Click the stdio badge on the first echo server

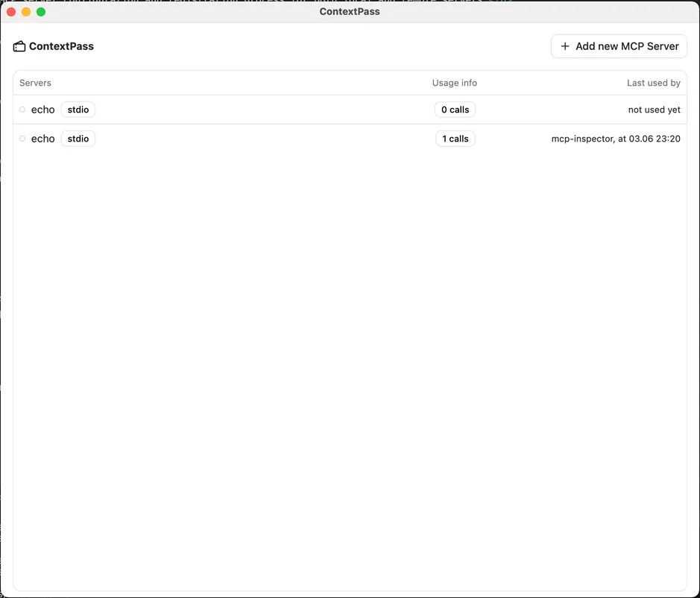(78, 110)
